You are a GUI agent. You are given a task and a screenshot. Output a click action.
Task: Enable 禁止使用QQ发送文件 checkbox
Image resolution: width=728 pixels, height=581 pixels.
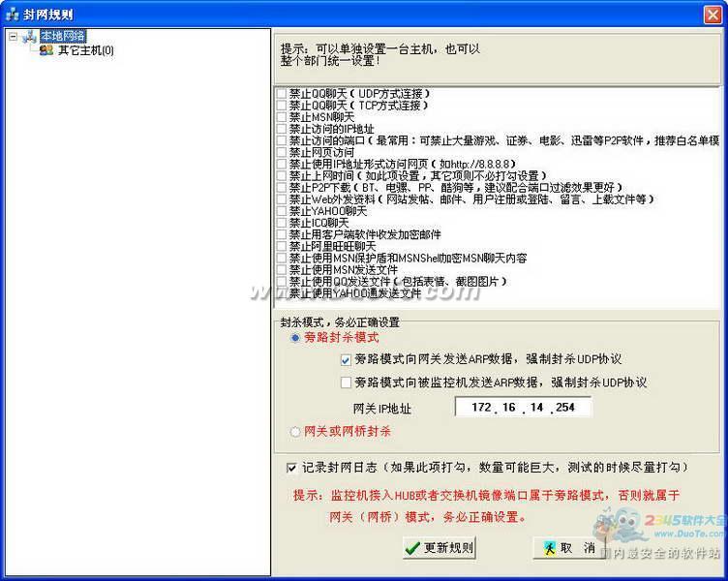[x=282, y=282]
